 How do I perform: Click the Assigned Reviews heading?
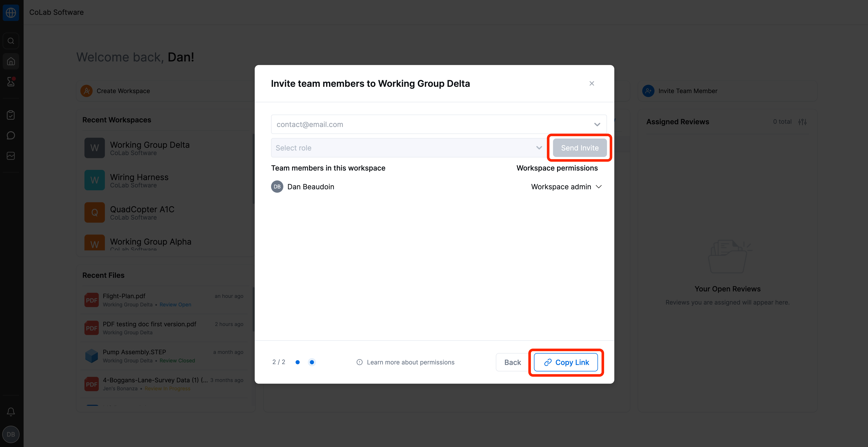click(x=678, y=122)
